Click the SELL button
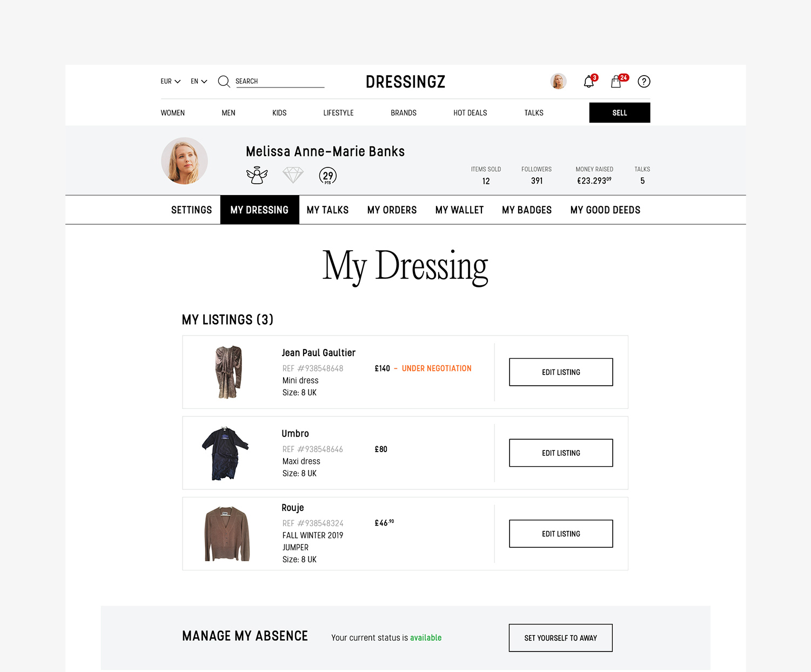The image size is (811, 672). pos(619,112)
